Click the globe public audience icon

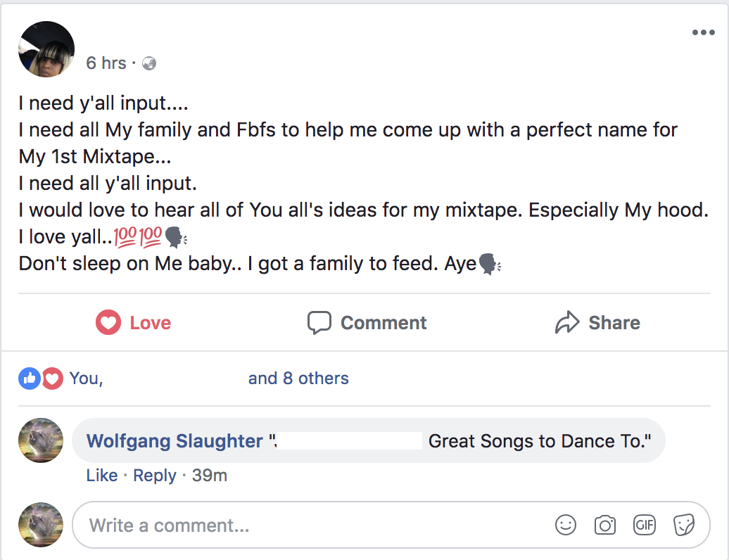pyautogui.click(x=149, y=63)
